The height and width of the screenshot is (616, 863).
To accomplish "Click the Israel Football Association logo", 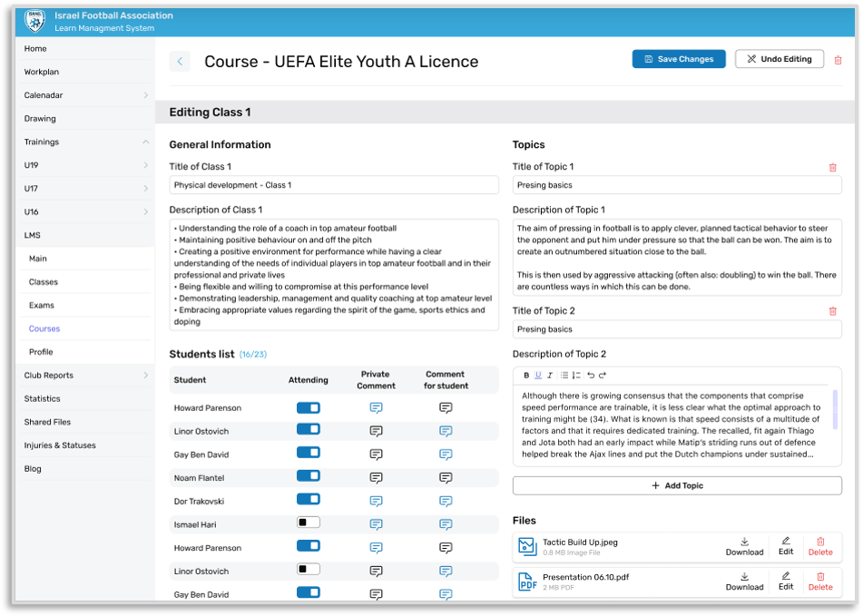I will click(34, 21).
